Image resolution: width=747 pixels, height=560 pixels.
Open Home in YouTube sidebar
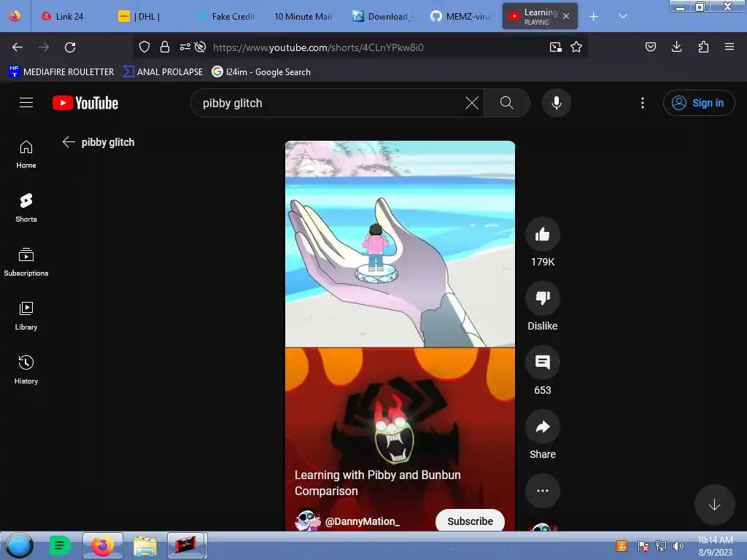26,155
